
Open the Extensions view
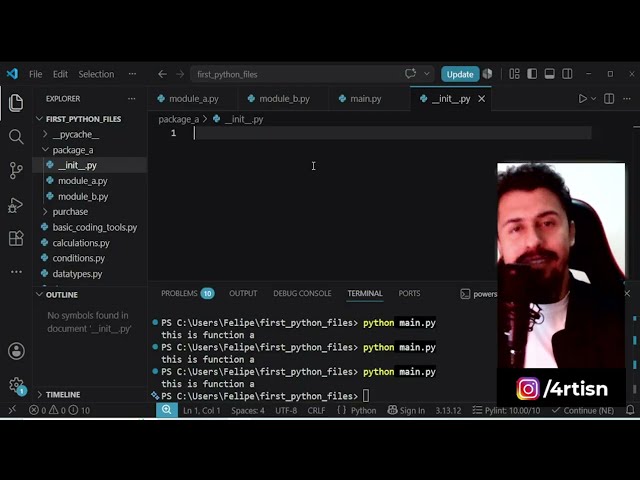pos(16,238)
